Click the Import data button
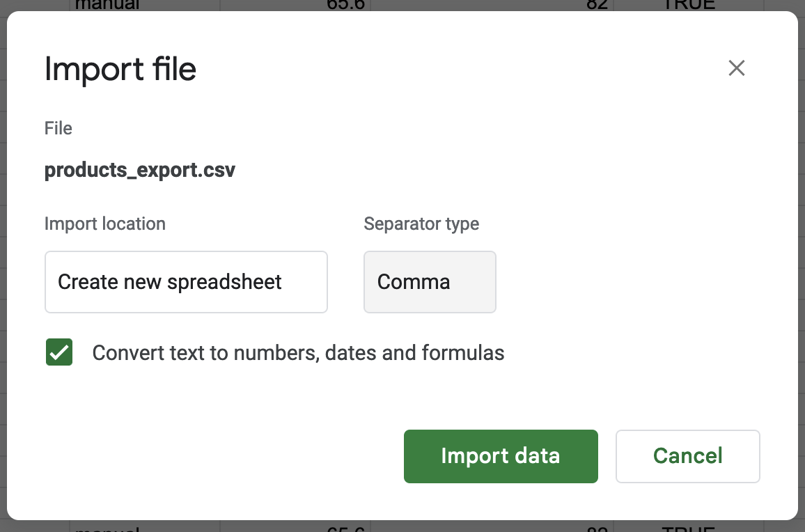Screen dimensions: 805x532 click(x=501, y=456)
